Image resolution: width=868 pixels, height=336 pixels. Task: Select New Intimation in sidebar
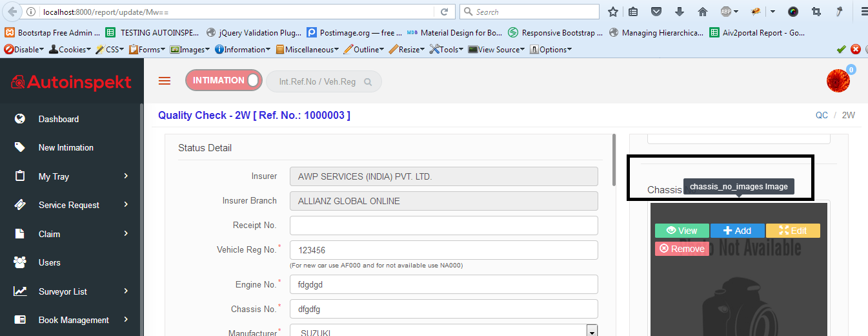click(65, 147)
